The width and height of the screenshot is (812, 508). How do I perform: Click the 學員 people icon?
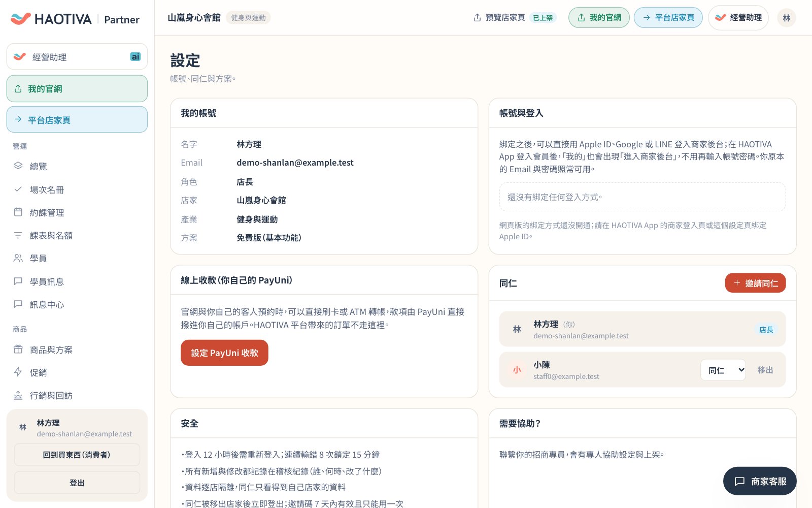click(18, 258)
